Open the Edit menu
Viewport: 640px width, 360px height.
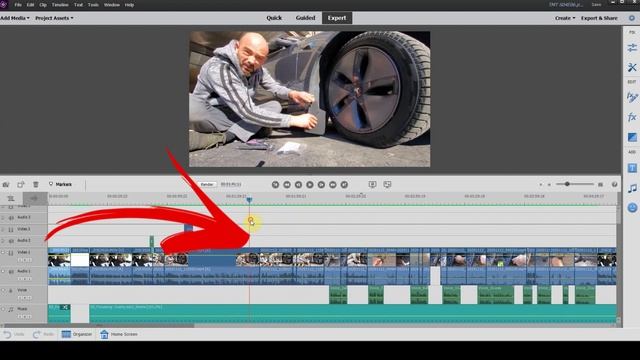tap(30, 5)
